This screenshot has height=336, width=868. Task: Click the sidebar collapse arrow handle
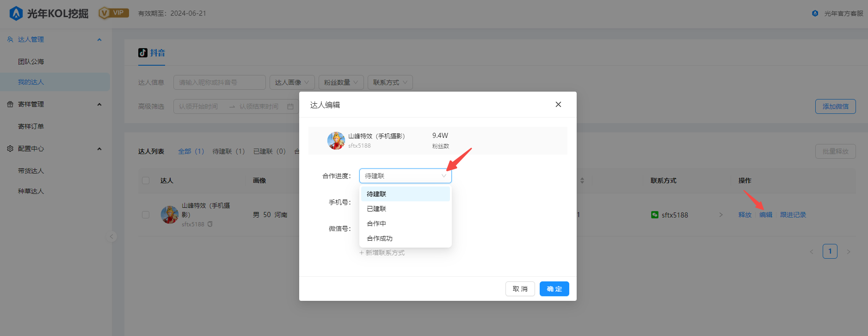(x=111, y=236)
